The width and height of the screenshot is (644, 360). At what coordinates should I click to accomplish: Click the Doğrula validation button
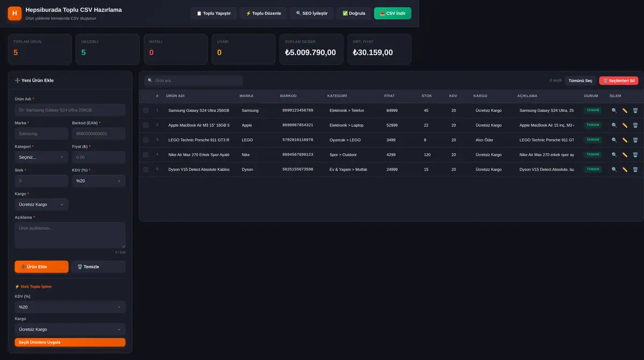point(354,13)
